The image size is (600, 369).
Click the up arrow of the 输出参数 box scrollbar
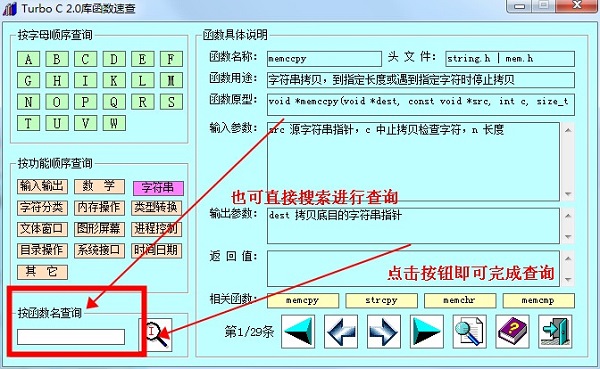point(568,216)
